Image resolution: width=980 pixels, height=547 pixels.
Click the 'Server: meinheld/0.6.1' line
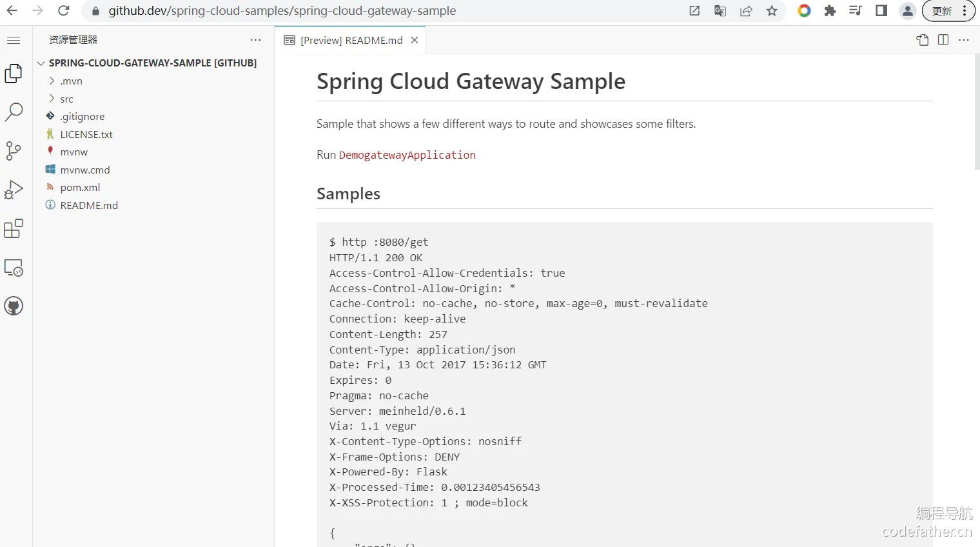click(397, 411)
